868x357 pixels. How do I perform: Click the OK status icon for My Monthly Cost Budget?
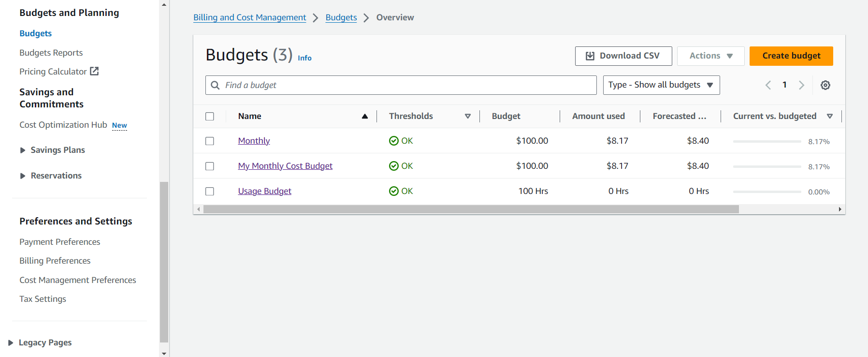point(394,166)
